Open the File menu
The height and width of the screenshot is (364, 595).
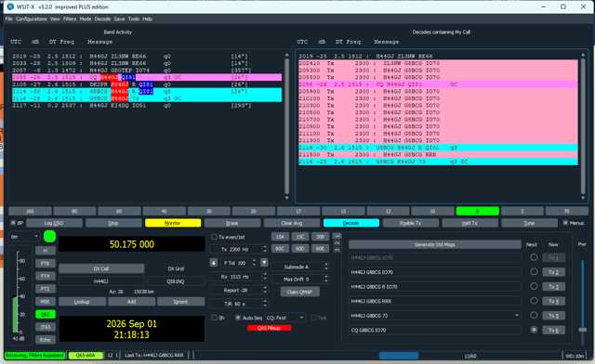(8, 19)
